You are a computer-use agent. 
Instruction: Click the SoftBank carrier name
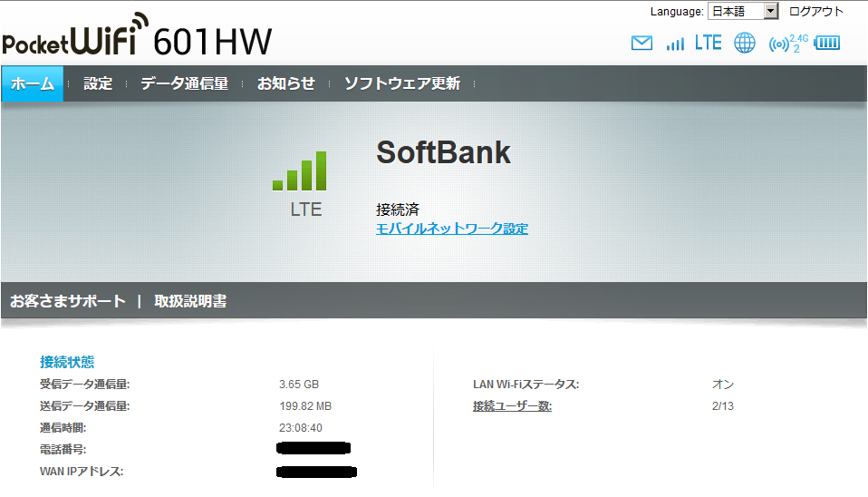tap(443, 152)
